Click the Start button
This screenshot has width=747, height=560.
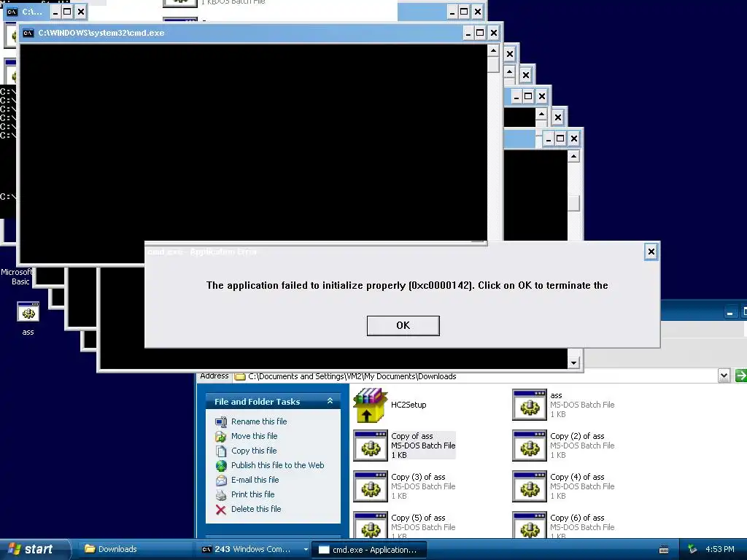click(x=35, y=549)
